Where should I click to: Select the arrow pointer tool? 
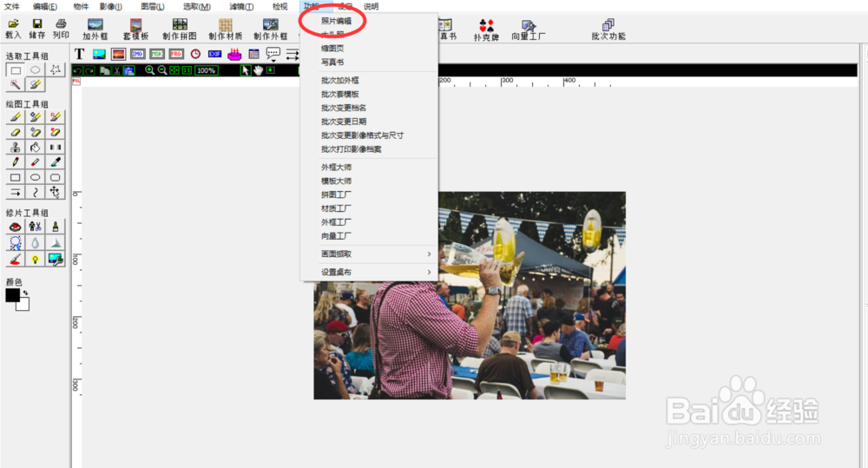[x=246, y=70]
